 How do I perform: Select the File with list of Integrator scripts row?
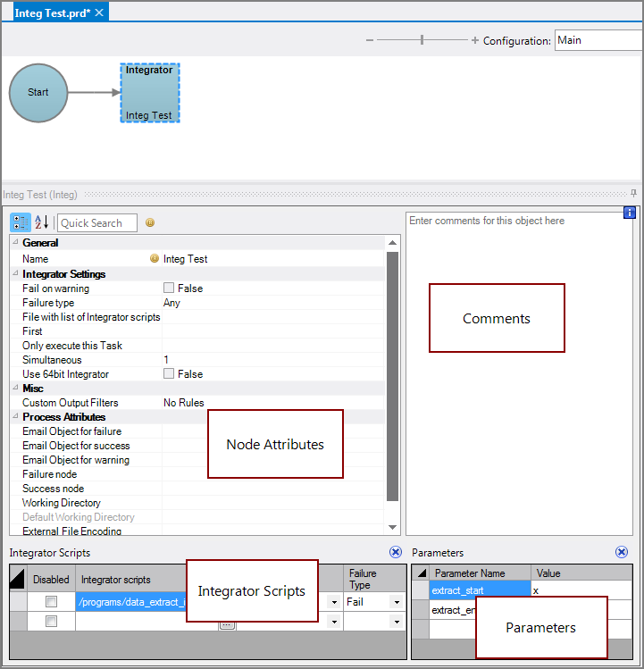[x=197, y=316]
